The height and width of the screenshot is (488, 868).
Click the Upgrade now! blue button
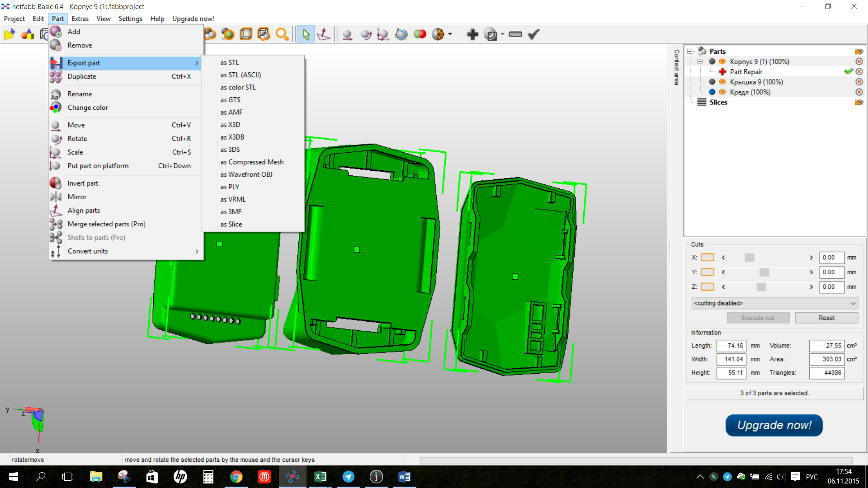tap(774, 425)
